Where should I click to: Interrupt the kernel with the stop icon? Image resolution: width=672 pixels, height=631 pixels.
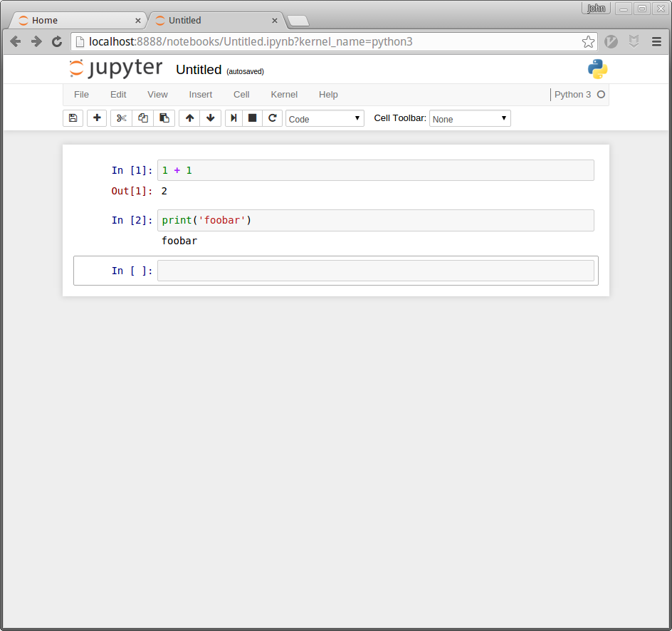pos(252,118)
